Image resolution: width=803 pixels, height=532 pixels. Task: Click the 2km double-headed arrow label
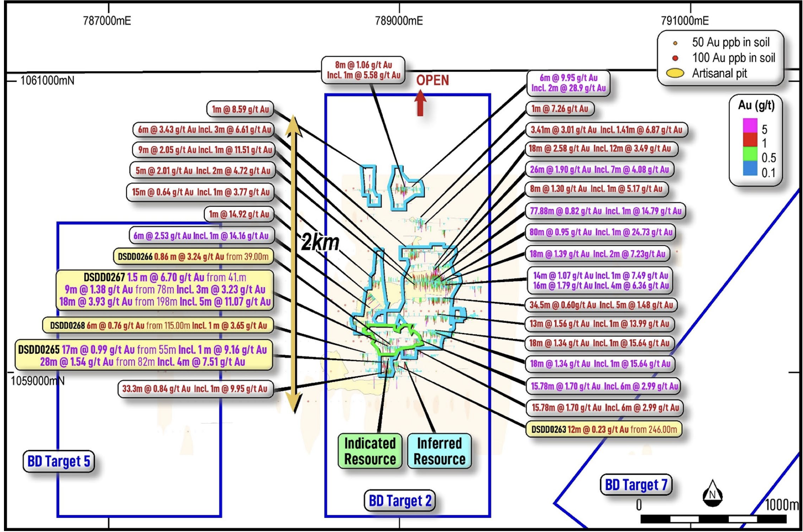tap(320, 242)
